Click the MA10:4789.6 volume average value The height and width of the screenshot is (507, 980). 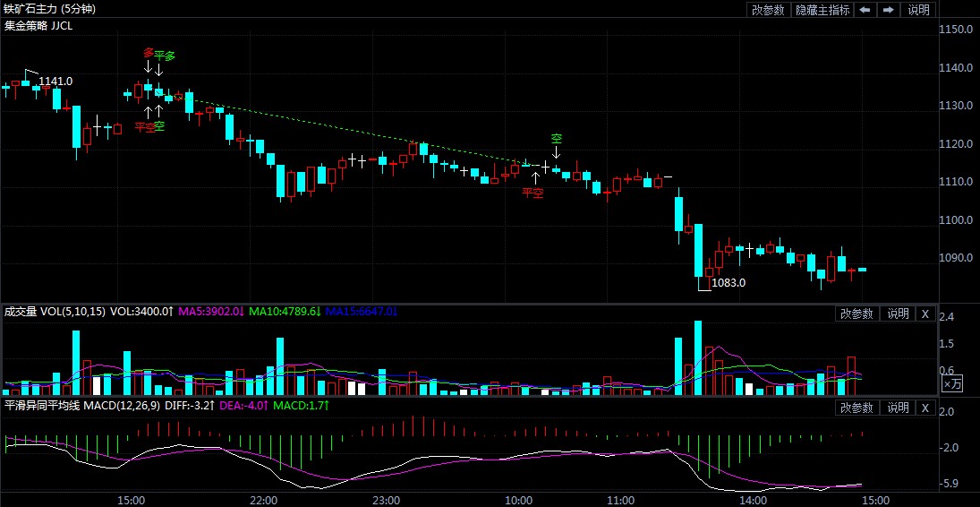(285, 311)
